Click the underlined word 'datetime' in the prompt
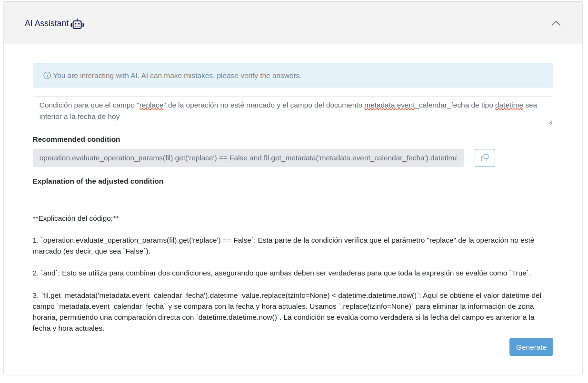The width and height of the screenshot is (588, 383). pos(509,105)
